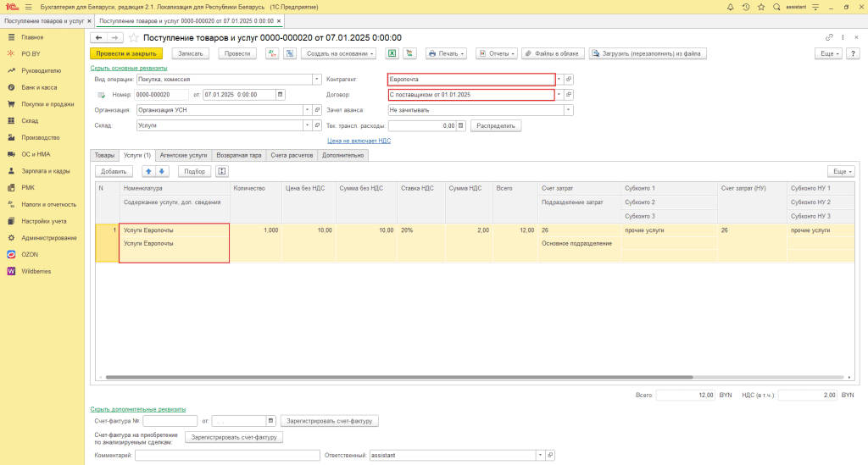
Task: Open the Организация УСН card icon
Action: pos(317,110)
